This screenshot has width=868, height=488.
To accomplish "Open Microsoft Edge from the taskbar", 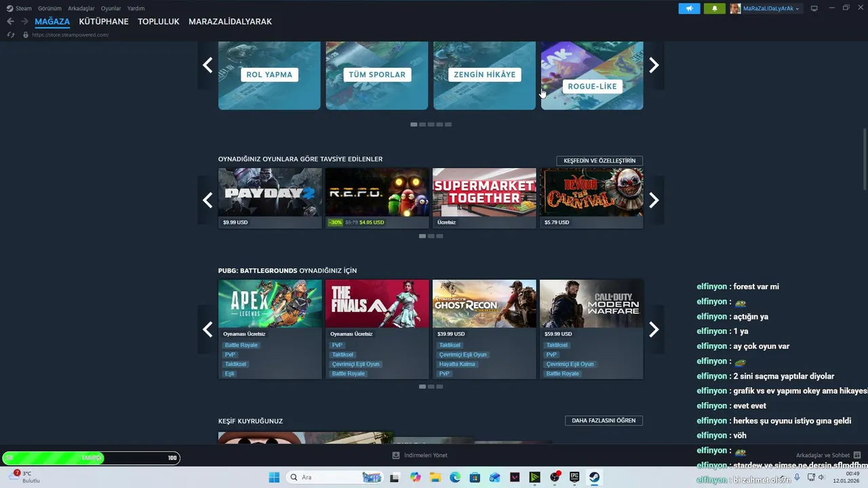I will [455, 477].
